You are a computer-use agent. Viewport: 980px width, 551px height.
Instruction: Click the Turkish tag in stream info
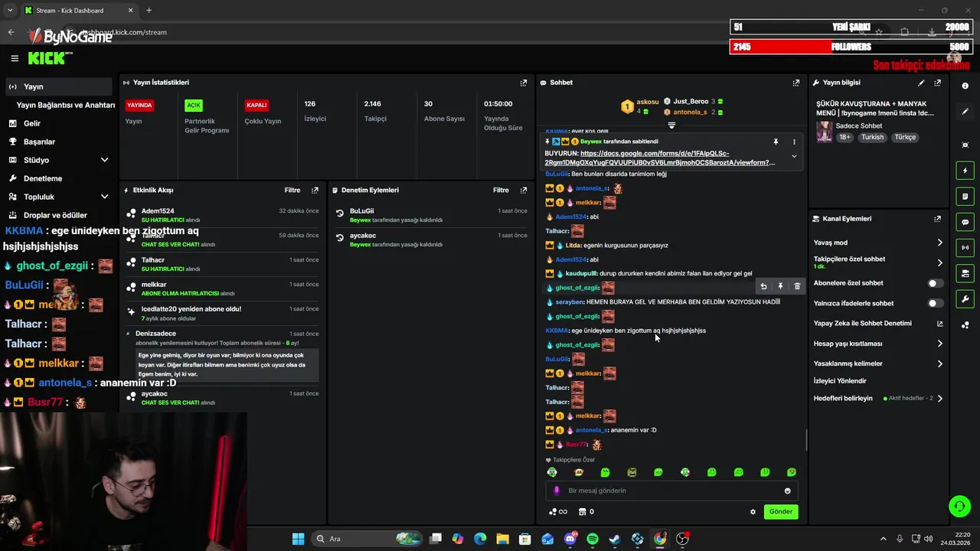[x=872, y=137]
